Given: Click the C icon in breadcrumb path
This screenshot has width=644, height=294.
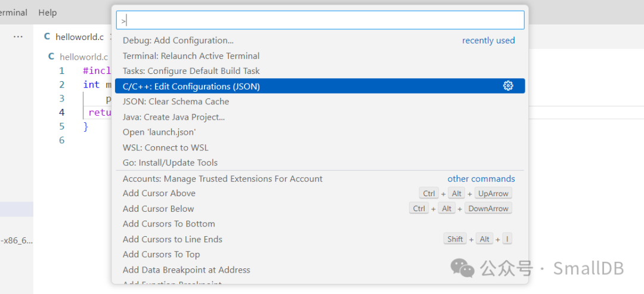Looking at the screenshot, I should [51, 57].
